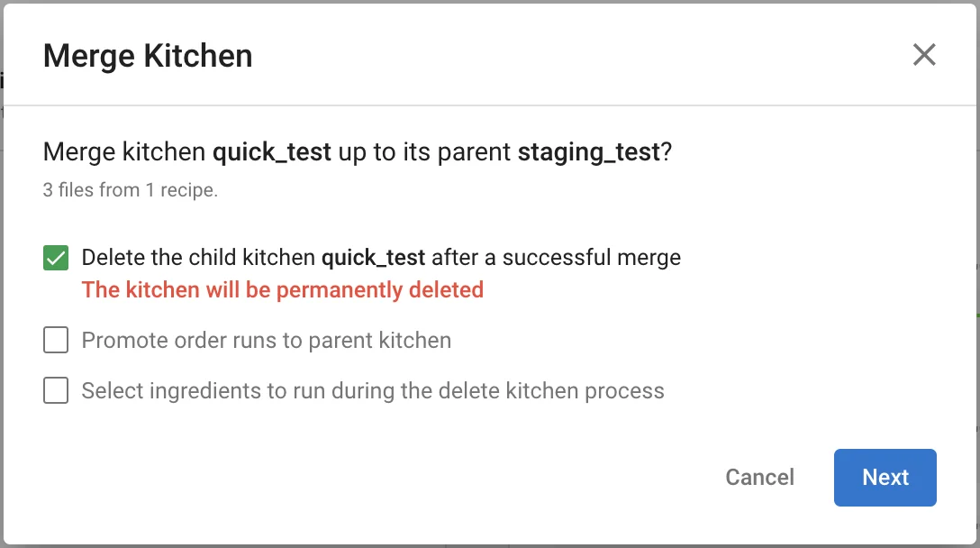The height and width of the screenshot is (548, 980).
Task: Click 'Promote order runs to parent kitchen' label
Action: click(x=266, y=341)
